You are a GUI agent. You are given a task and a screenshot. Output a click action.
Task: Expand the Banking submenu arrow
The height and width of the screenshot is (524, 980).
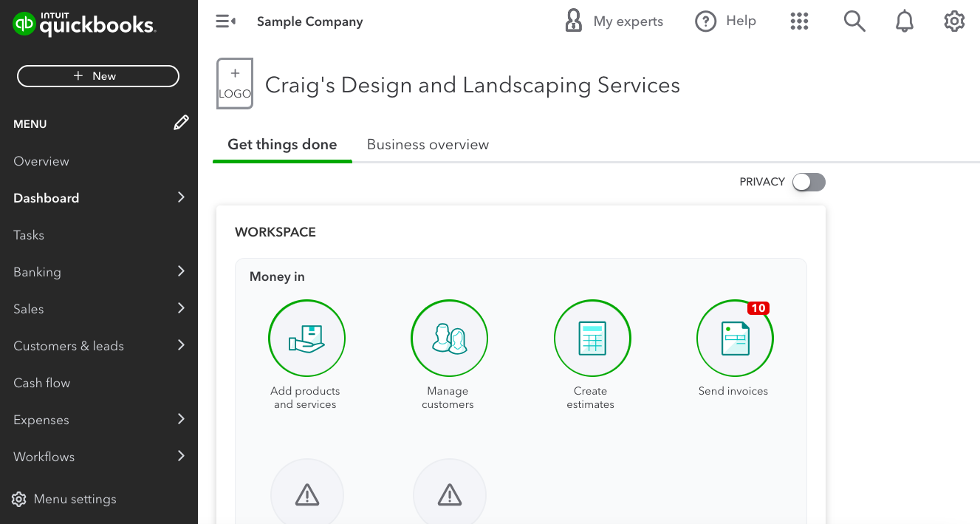point(181,271)
